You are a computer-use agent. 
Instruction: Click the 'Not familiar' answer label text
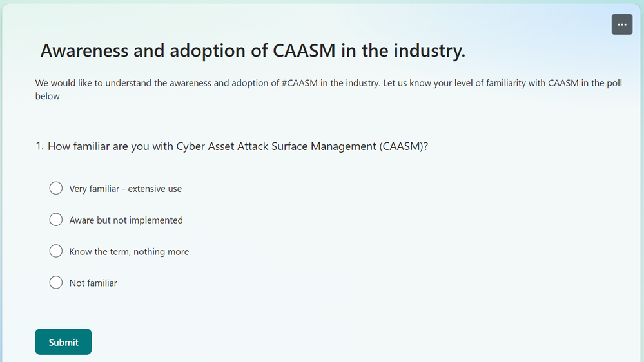tap(93, 283)
